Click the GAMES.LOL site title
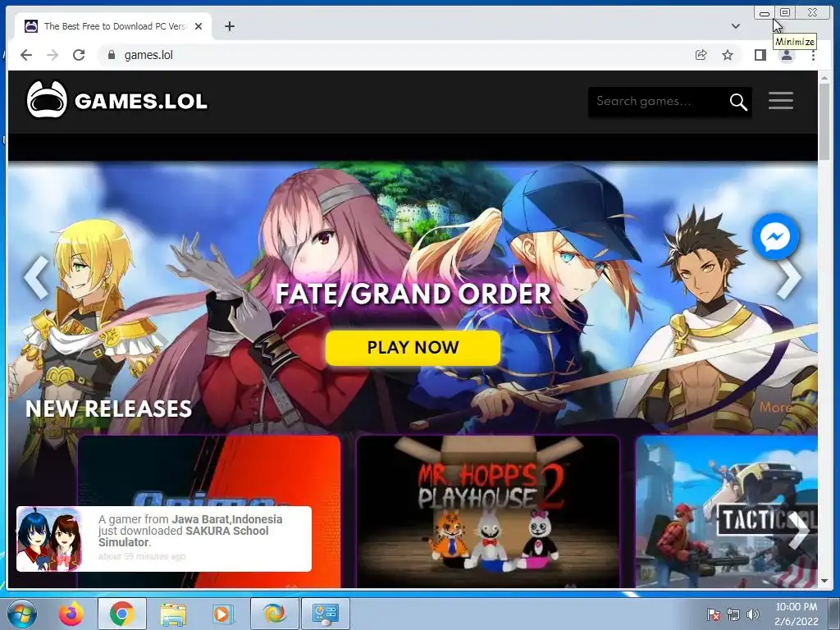The height and width of the screenshot is (630, 840). (x=141, y=101)
